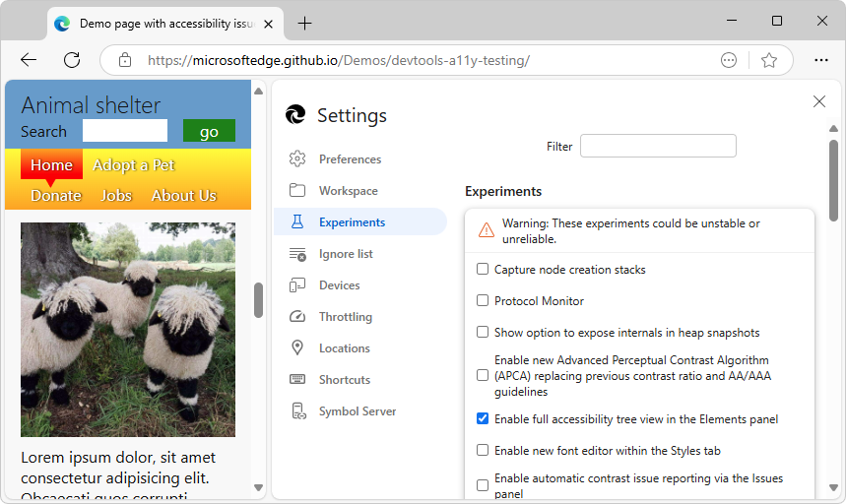Enable new font editor checkbox
The width and height of the screenshot is (846, 504).
click(483, 451)
